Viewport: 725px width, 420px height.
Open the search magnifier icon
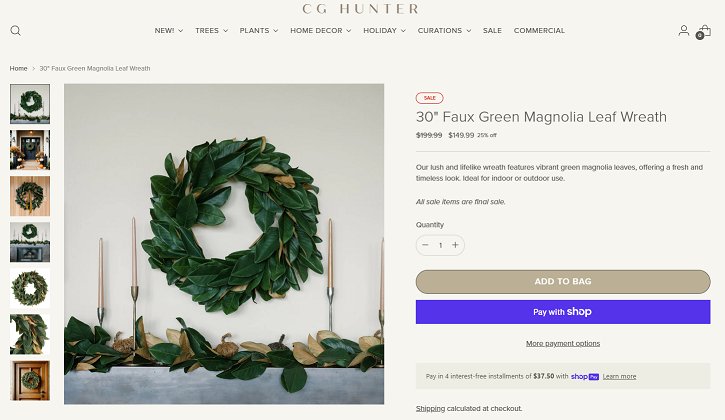[15, 31]
